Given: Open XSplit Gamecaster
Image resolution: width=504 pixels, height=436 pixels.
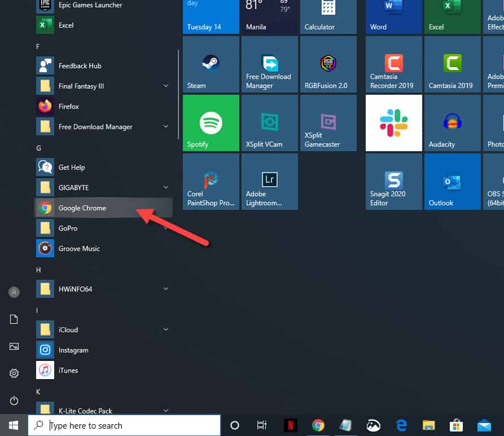Looking at the screenshot, I should [x=328, y=122].
